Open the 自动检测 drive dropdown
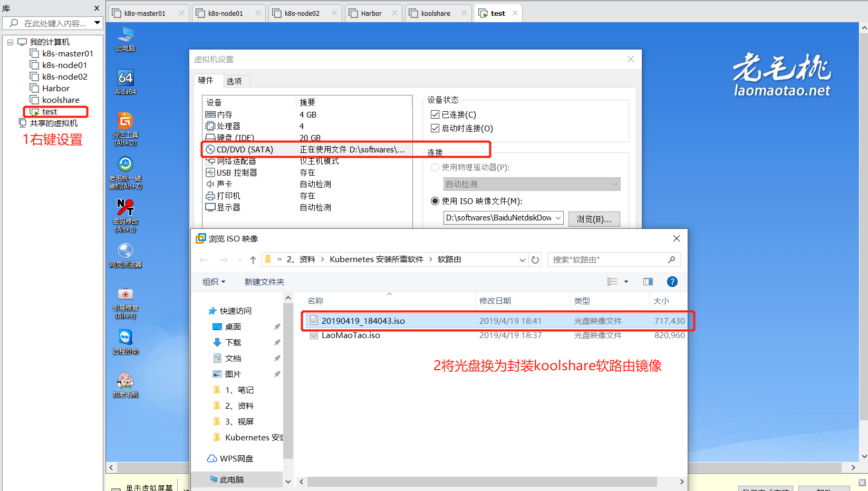 point(532,184)
